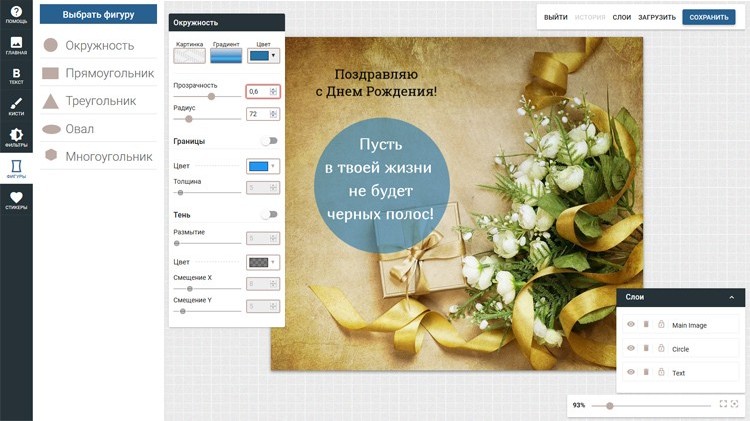
Task: Toggle visibility of Text layer
Action: [631, 372]
